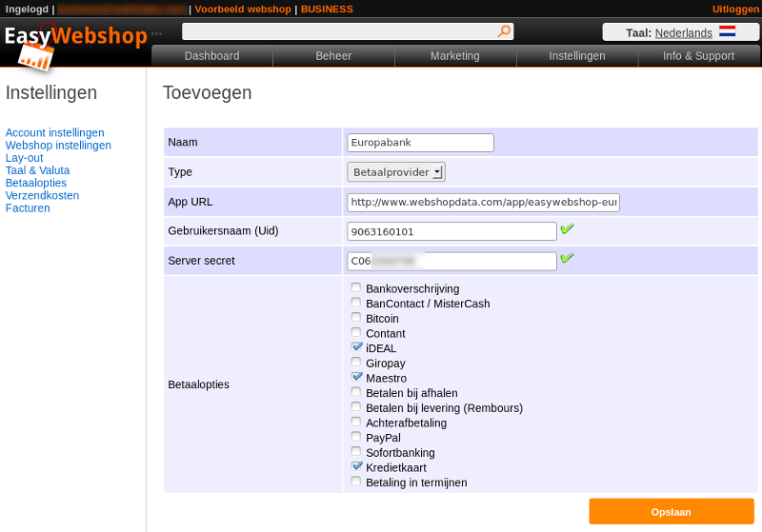This screenshot has height=532, width=762.
Task: Enable the PayPal checkbox
Action: (356, 437)
